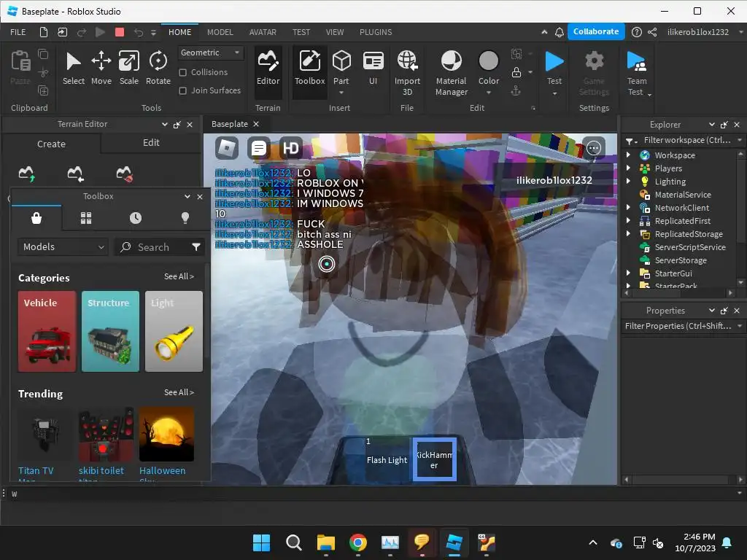This screenshot has width=747, height=560.
Task: Open Google Chrome from taskbar
Action: click(357, 542)
